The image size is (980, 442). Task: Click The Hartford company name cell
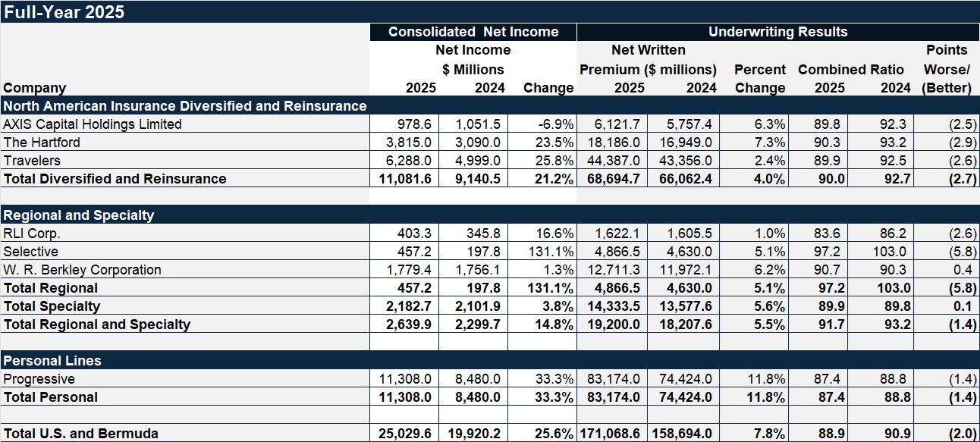coord(42,143)
